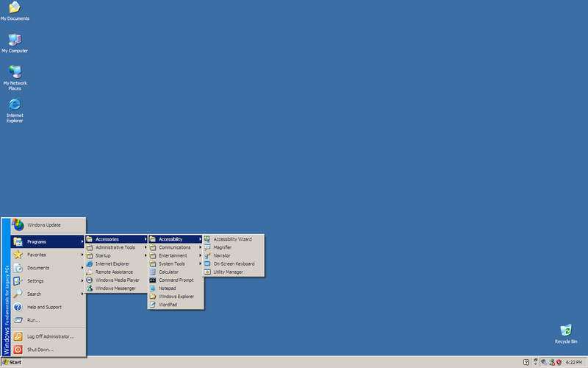
Task: Launch Magnifier from Accessibility menu
Action: click(x=233, y=247)
